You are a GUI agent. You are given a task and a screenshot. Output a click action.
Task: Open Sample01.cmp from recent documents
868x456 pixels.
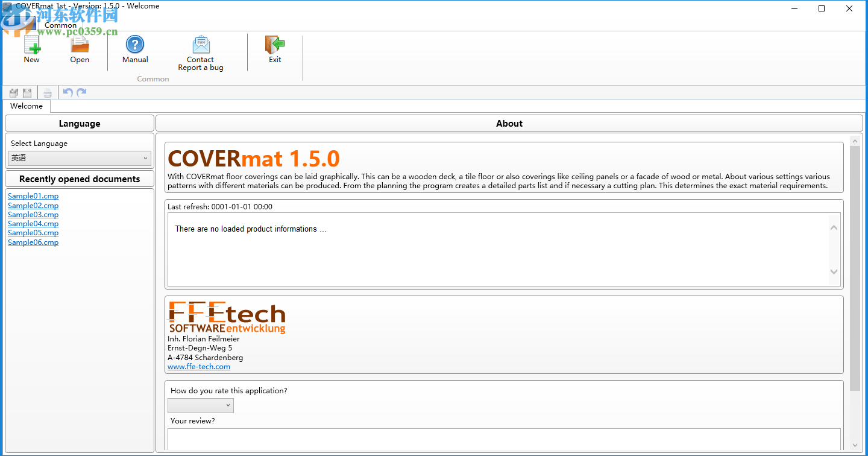point(33,196)
